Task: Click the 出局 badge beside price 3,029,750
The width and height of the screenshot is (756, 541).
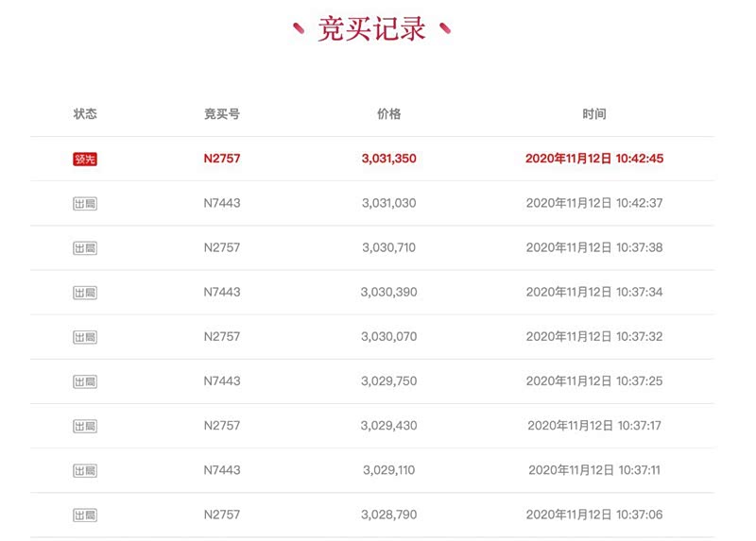Action: [x=85, y=381]
